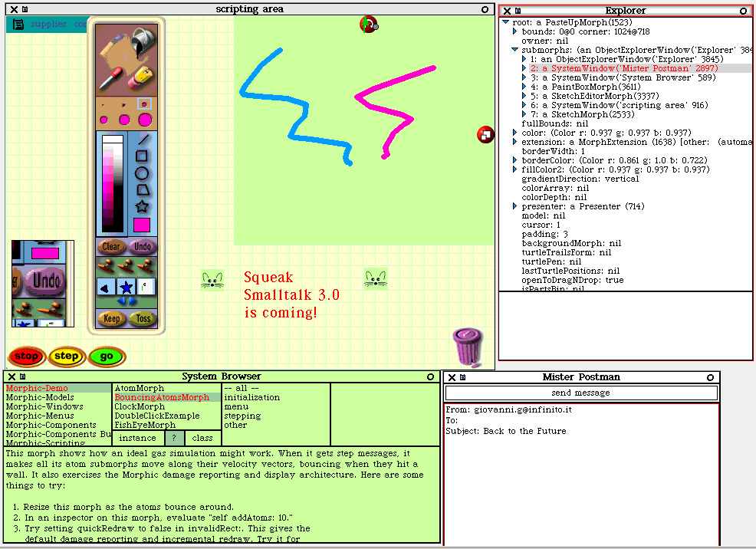This screenshot has height=549, width=756.
Task: Click Keep to save the painting
Action: coord(111,318)
